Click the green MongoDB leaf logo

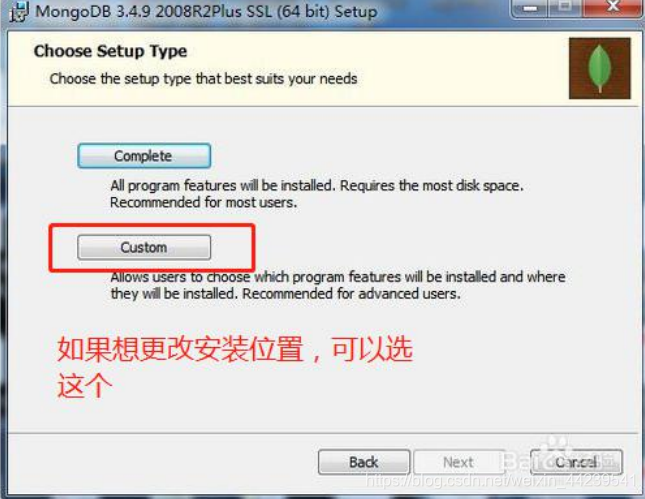[x=599, y=68]
